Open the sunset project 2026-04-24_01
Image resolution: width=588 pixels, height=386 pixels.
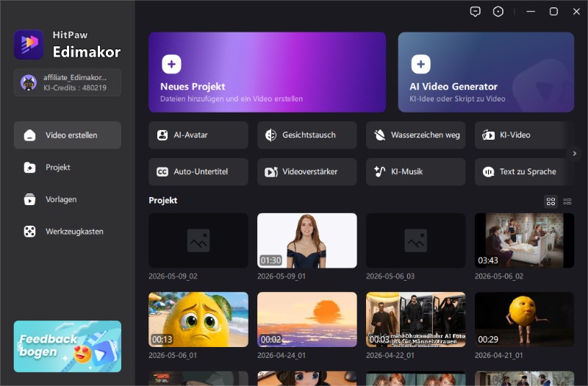click(x=307, y=319)
